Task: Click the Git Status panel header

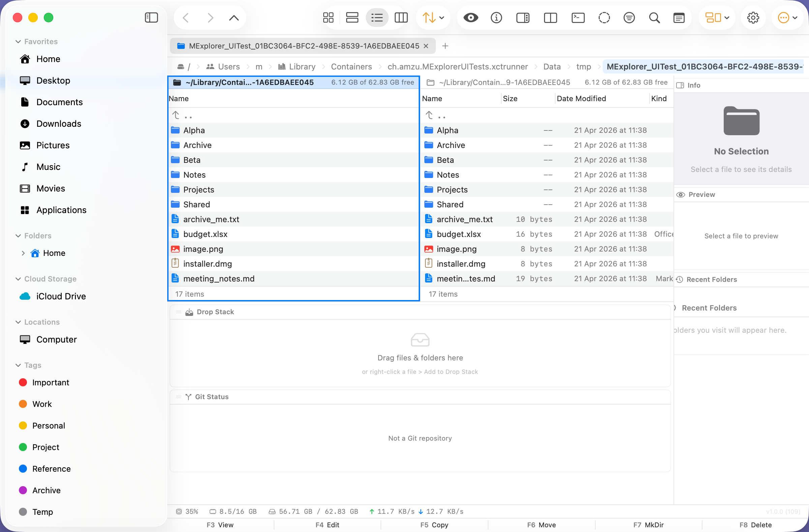Action: pos(420,397)
